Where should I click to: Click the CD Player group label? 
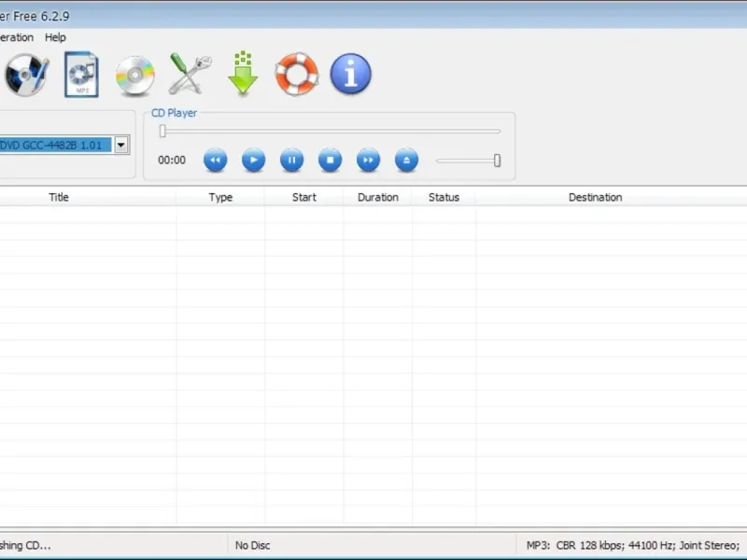174,113
